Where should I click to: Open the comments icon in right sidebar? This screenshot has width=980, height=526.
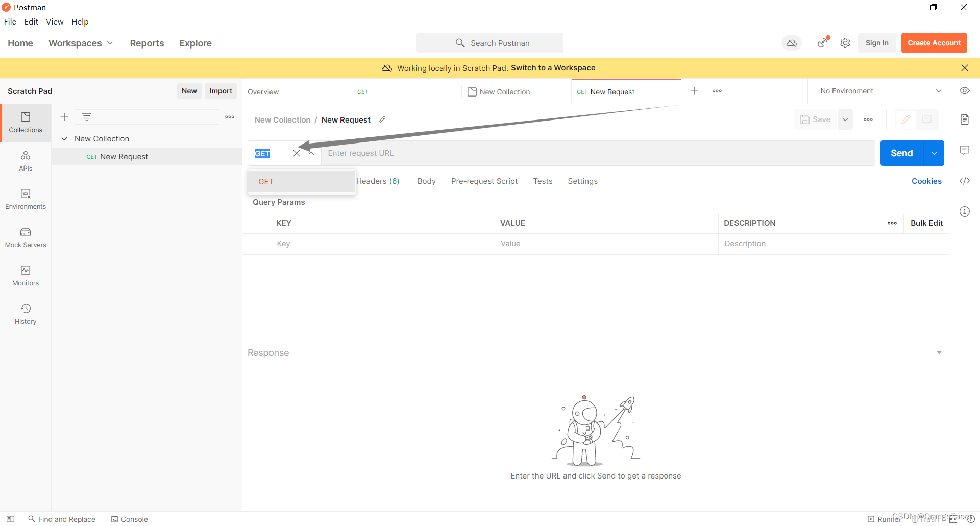965,150
